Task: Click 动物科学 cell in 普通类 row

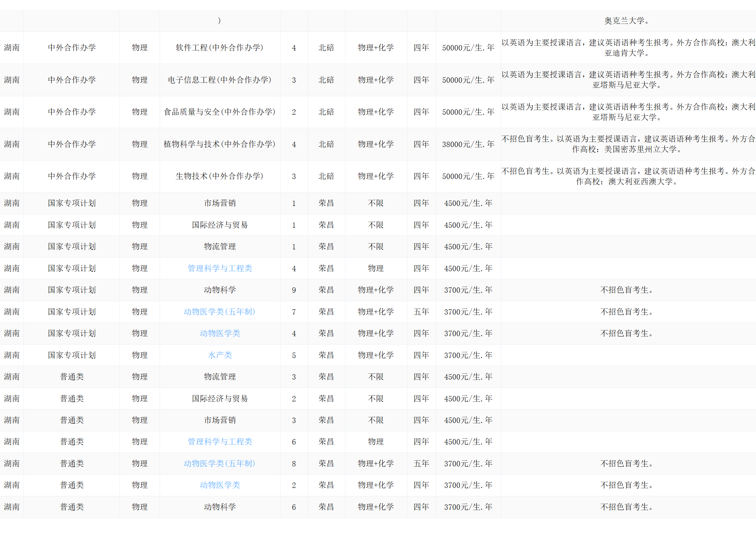Action: [220, 507]
